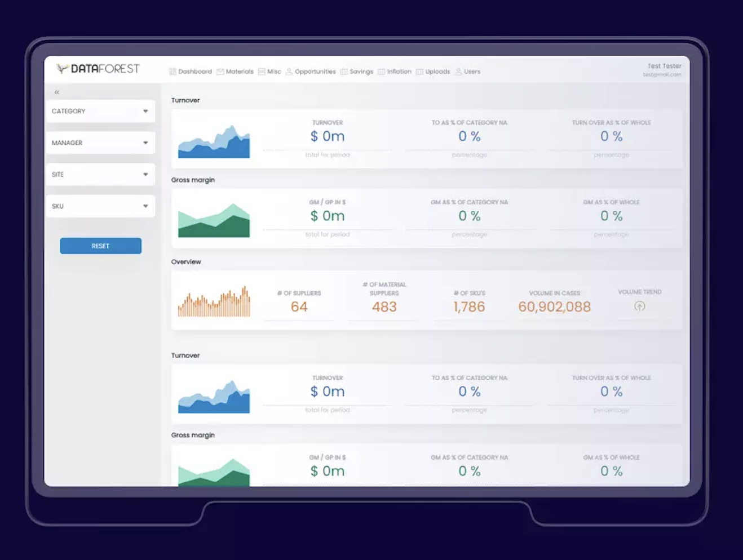Click the Dashboard grid icon
Viewport: 743px width, 560px height.
173,72
